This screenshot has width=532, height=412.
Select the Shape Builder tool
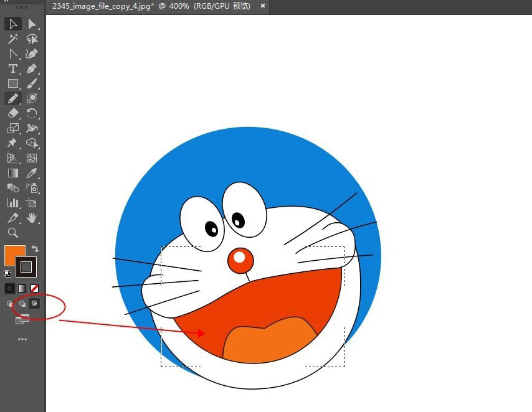[x=32, y=143]
